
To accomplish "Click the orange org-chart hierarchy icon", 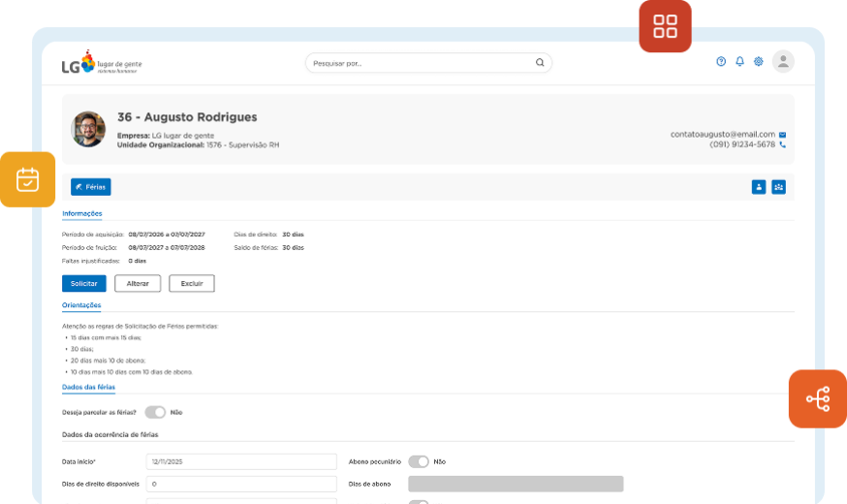I will tap(817, 398).
